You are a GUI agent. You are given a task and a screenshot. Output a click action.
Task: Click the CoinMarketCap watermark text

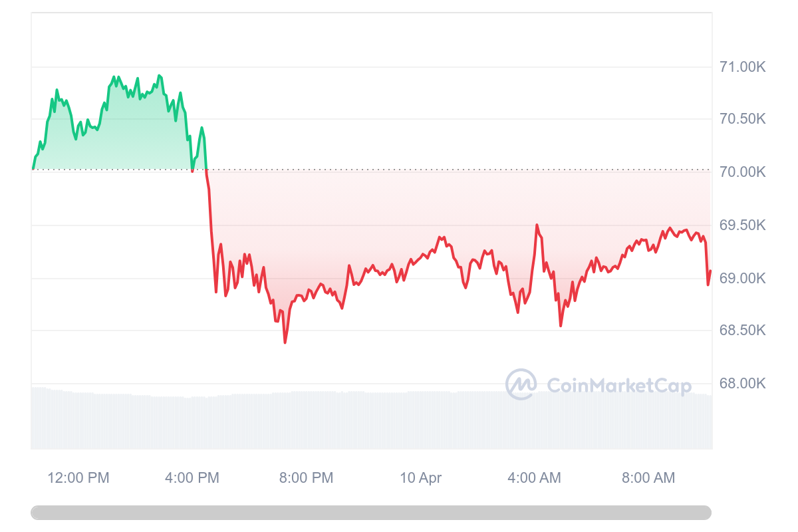(618, 386)
